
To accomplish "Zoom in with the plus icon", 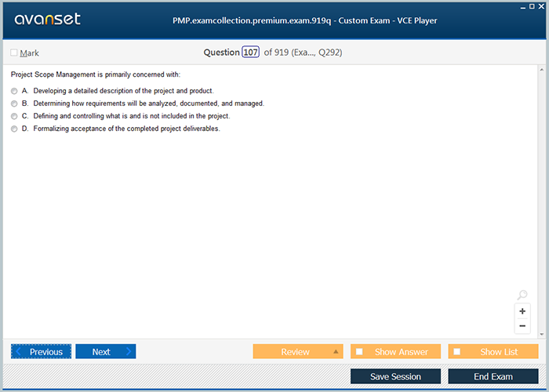I will pos(522,311).
